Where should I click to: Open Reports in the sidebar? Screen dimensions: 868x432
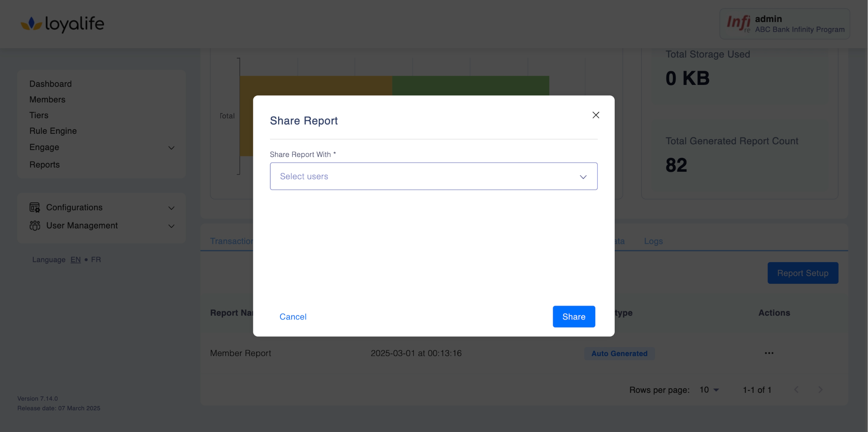pos(45,165)
